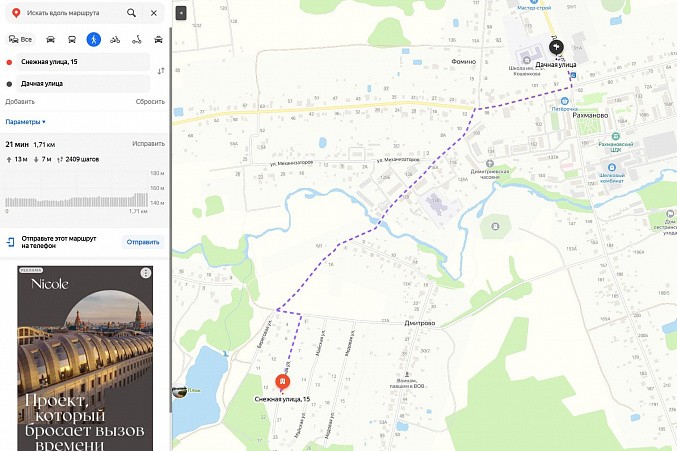Click the red location pin in the search bar
677x451 pixels.
pos(16,13)
